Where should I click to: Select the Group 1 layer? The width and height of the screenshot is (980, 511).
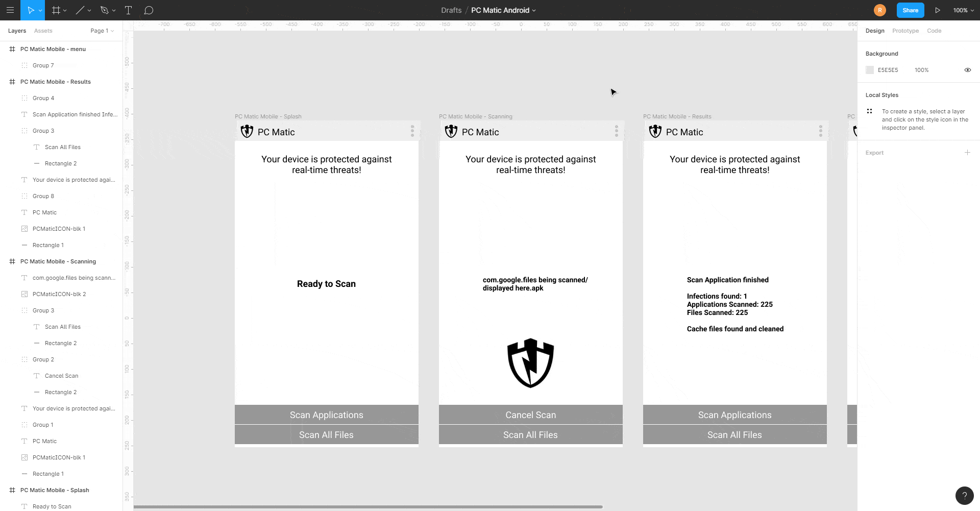point(61,425)
